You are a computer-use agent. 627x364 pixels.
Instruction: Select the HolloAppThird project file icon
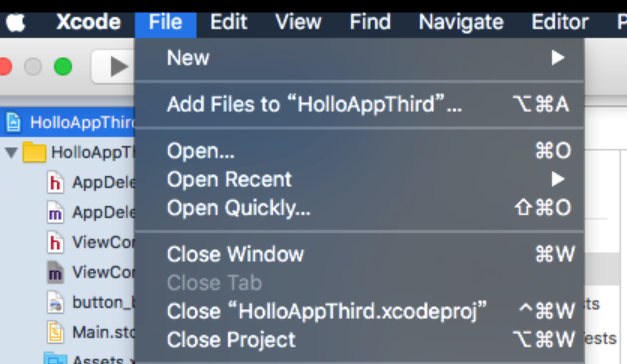13,122
